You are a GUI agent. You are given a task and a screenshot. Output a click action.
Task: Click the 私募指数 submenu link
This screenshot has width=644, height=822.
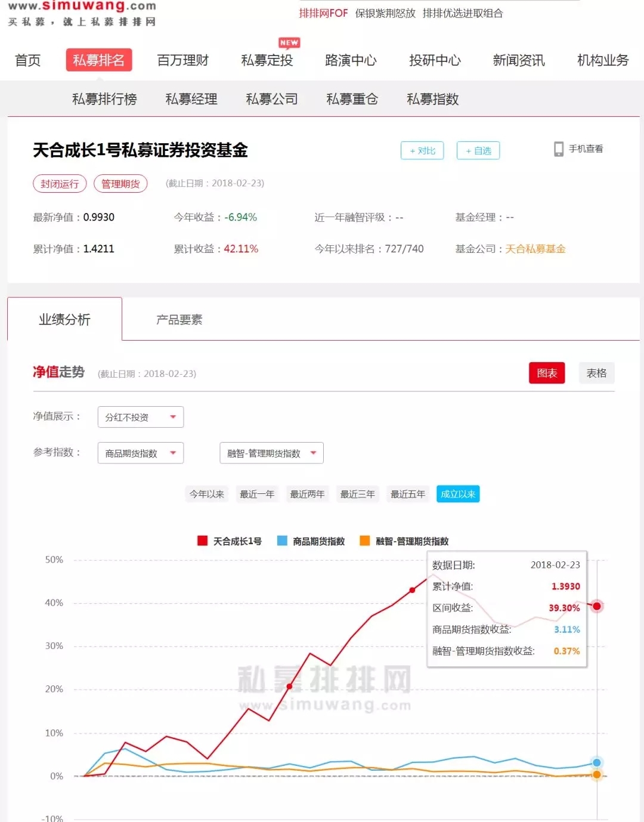tap(433, 99)
